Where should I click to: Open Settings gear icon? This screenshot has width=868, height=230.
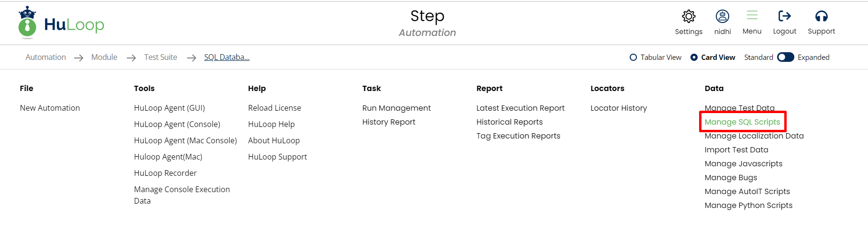pyautogui.click(x=689, y=17)
